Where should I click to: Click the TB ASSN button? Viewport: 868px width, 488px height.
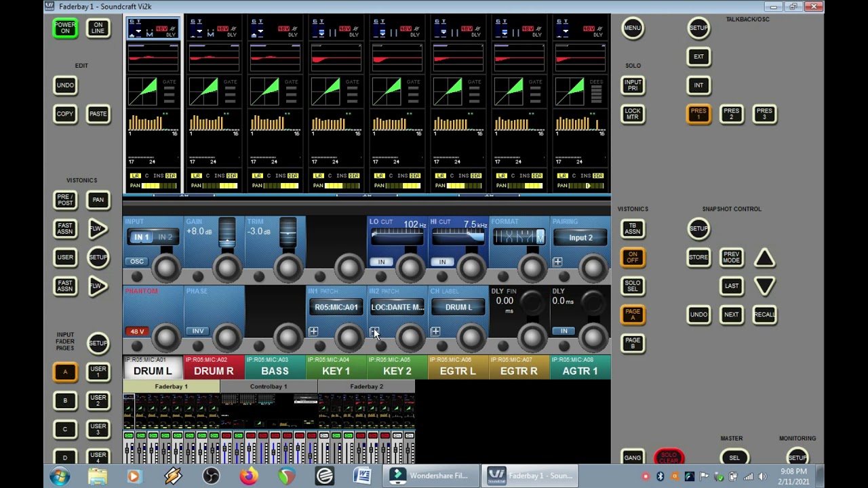633,228
